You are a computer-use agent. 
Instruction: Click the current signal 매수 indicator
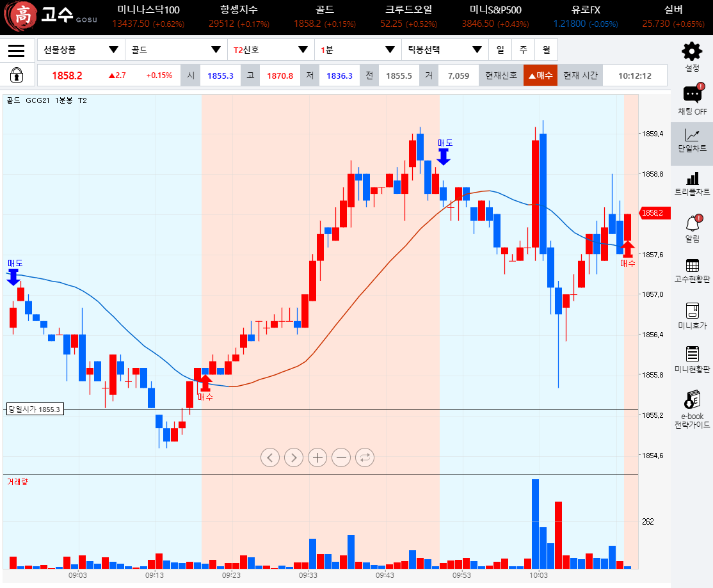[x=540, y=75]
